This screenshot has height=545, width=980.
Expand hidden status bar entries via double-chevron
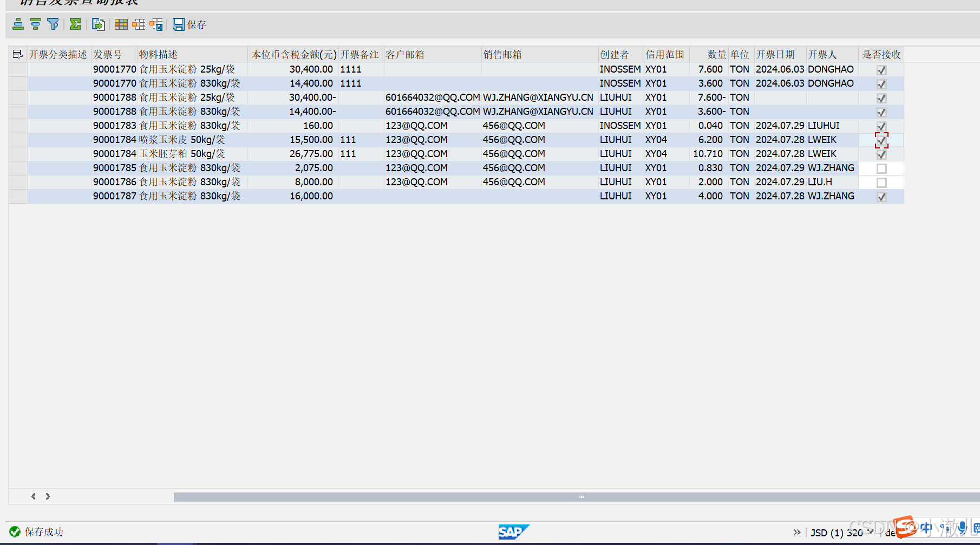coord(797,532)
